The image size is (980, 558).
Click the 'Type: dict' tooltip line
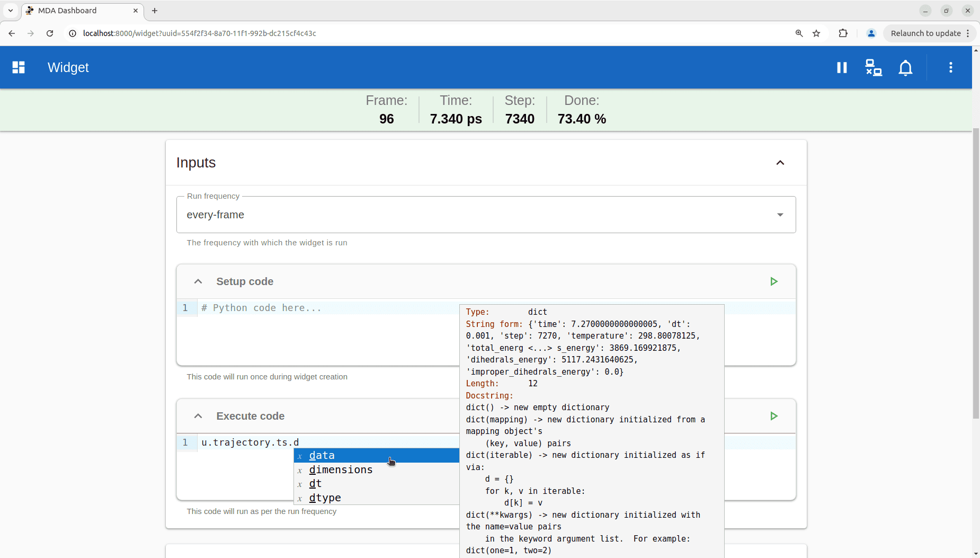(x=506, y=312)
